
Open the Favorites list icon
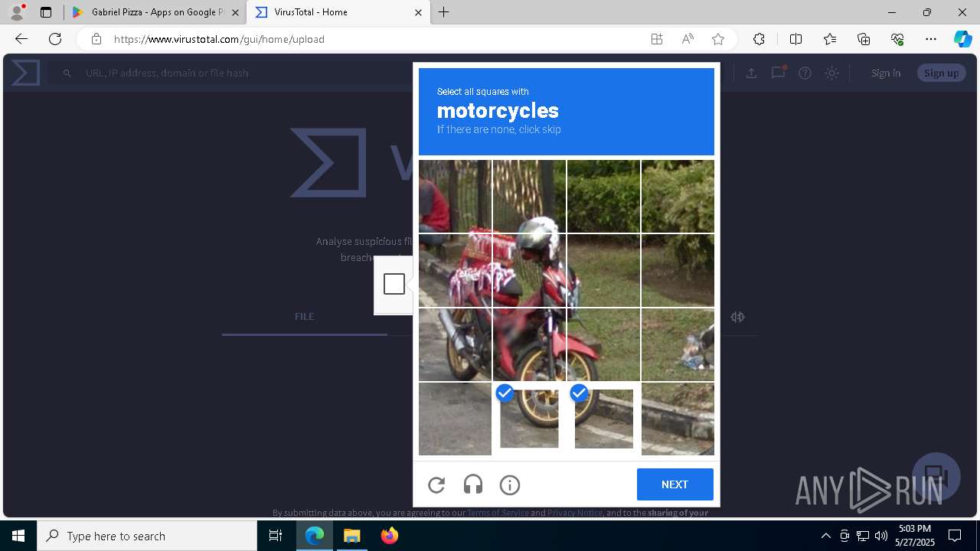coord(830,39)
